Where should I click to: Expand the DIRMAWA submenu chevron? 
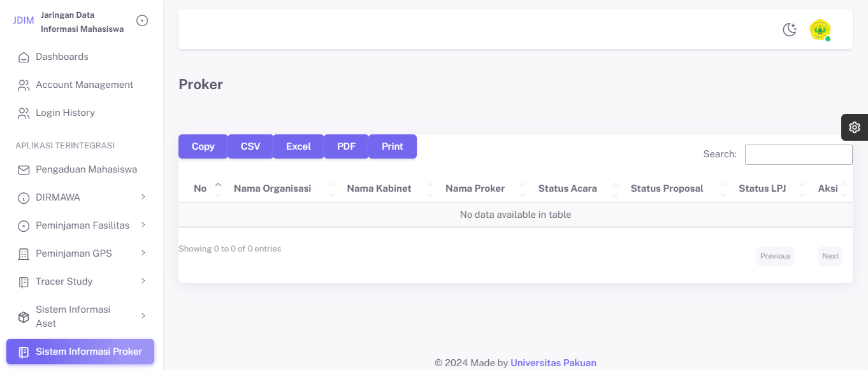[x=143, y=197]
